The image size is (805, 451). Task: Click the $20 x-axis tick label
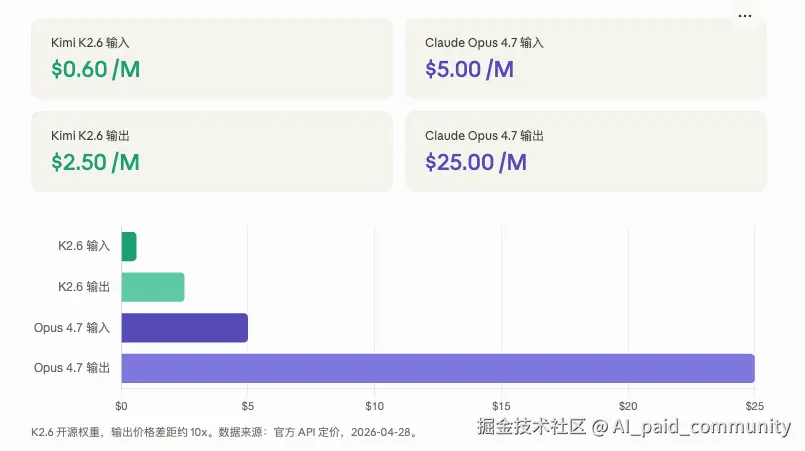point(628,406)
